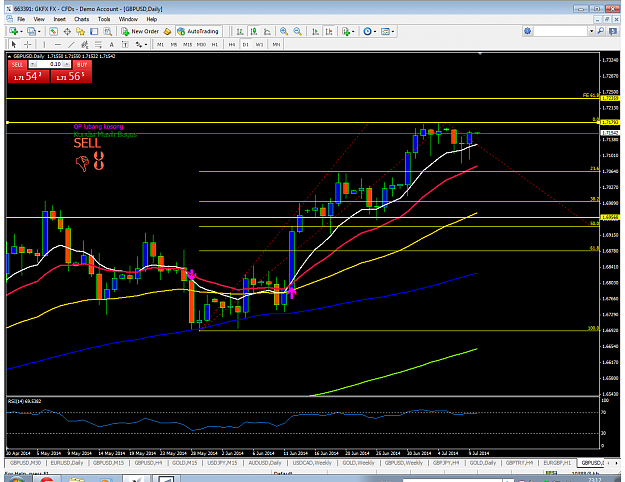625x482 pixels.
Task: Open the New Chart toolbar icon
Action: 13,31
